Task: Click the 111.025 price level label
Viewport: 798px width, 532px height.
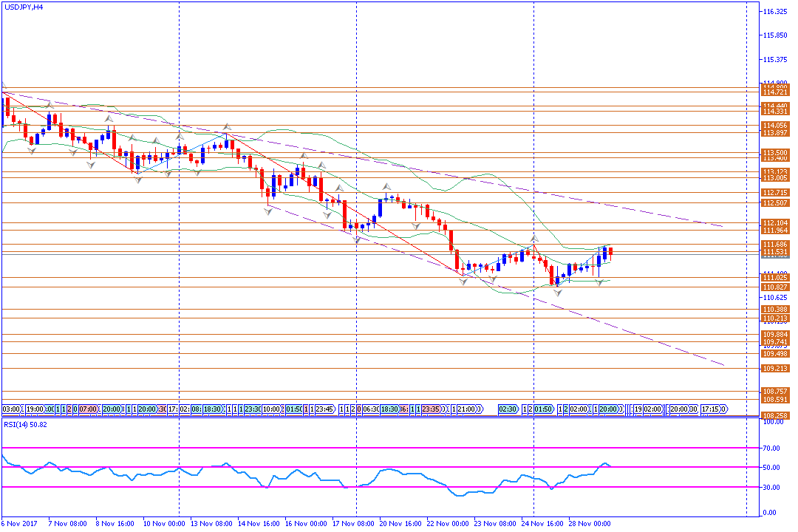Action: coord(775,278)
